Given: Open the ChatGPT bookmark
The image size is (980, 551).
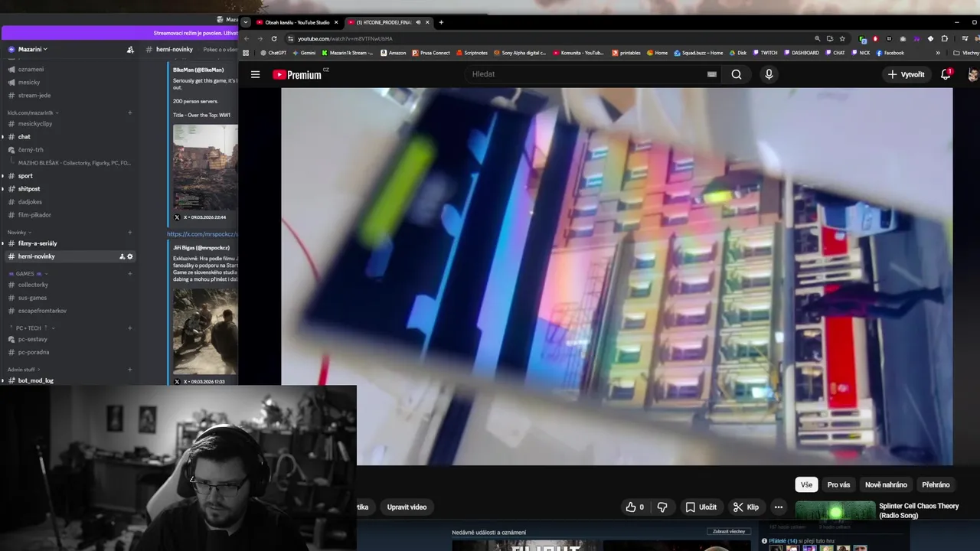Looking at the screenshot, I should 273,53.
